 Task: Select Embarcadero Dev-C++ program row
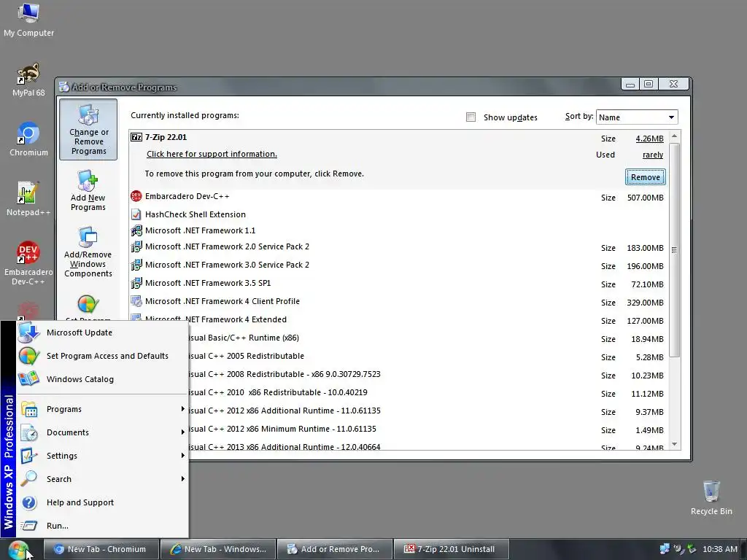click(x=399, y=196)
